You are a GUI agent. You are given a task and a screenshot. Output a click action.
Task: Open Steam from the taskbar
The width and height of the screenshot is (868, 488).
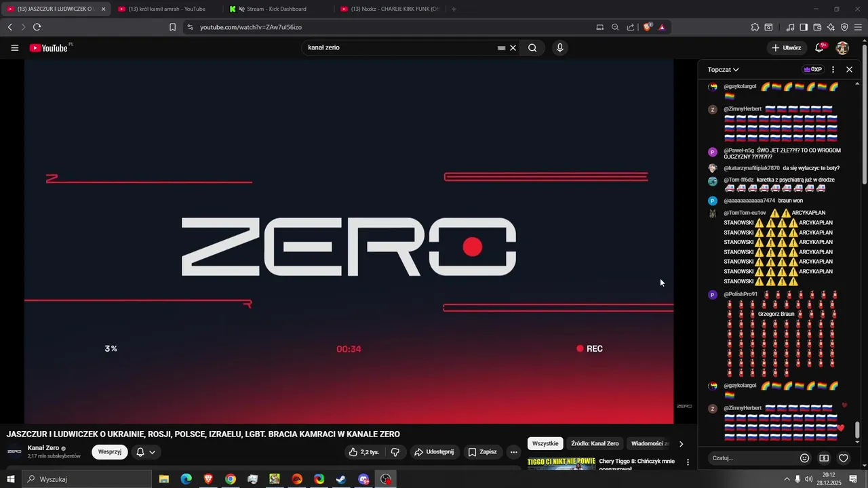click(341, 479)
